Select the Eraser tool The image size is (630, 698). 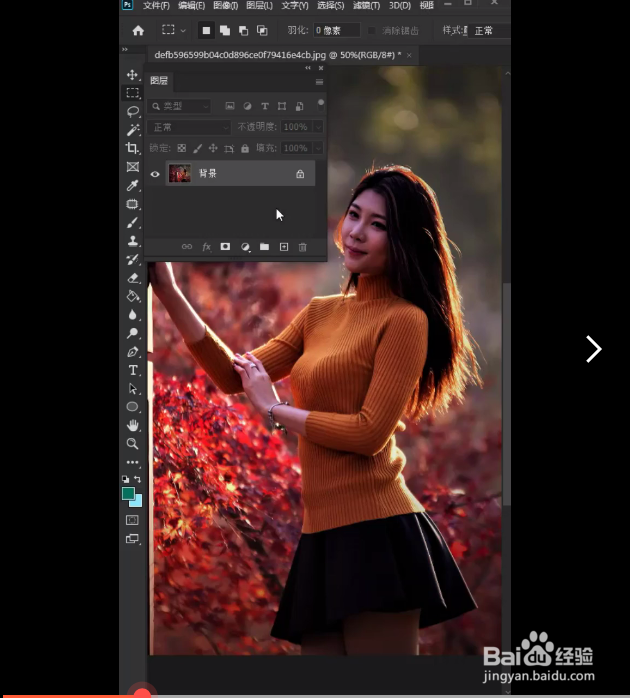(132, 278)
